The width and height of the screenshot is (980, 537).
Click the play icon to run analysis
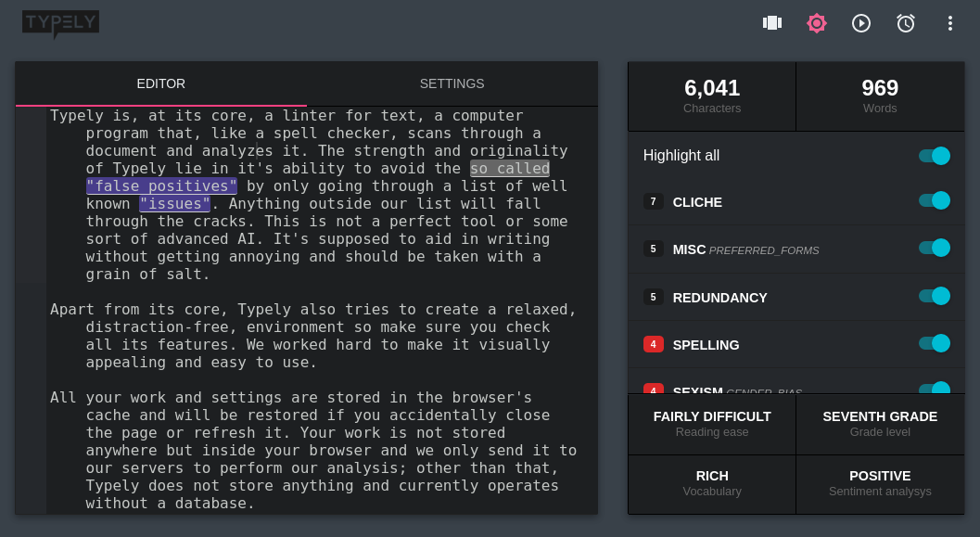[x=861, y=22]
